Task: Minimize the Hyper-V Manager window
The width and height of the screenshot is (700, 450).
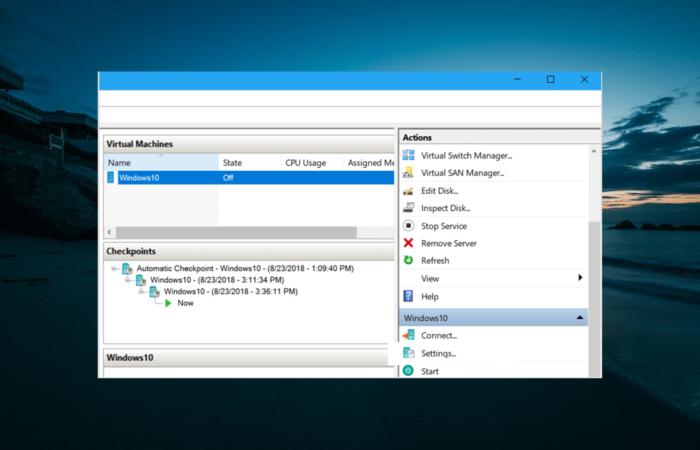Action: (517, 79)
